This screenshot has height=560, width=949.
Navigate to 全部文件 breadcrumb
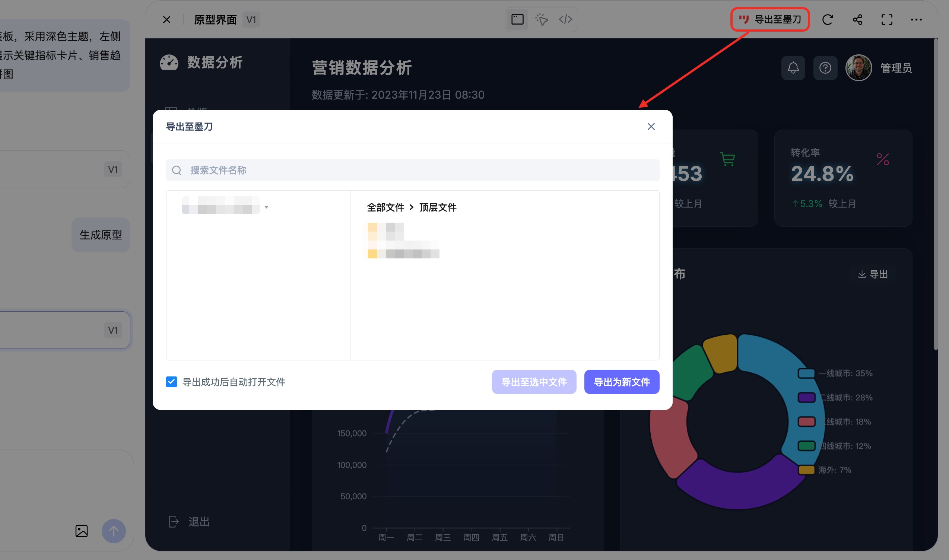tap(385, 207)
